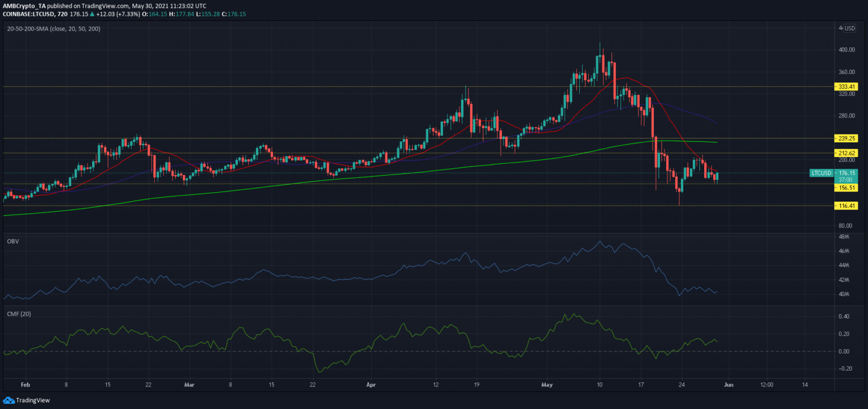Select the CMF (20) indicator label
The image size is (868, 409).
pos(18,314)
